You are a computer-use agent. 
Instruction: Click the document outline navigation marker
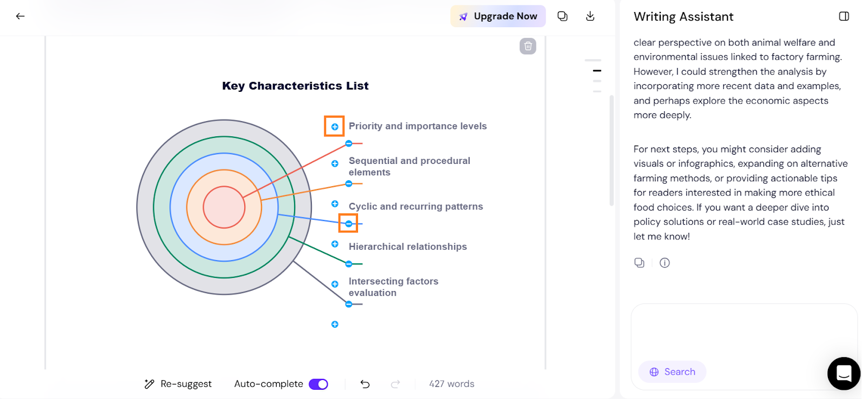coord(597,71)
